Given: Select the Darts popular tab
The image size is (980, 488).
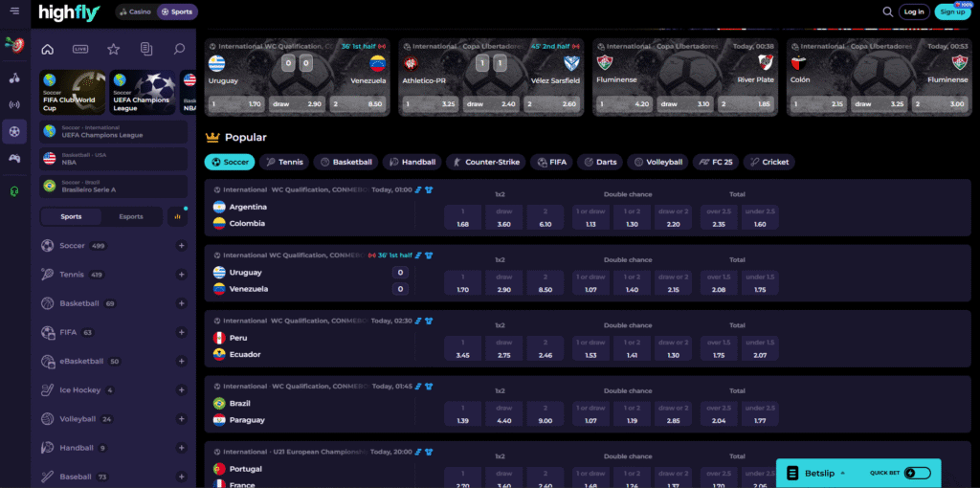Looking at the screenshot, I should (x=600, y=162).
